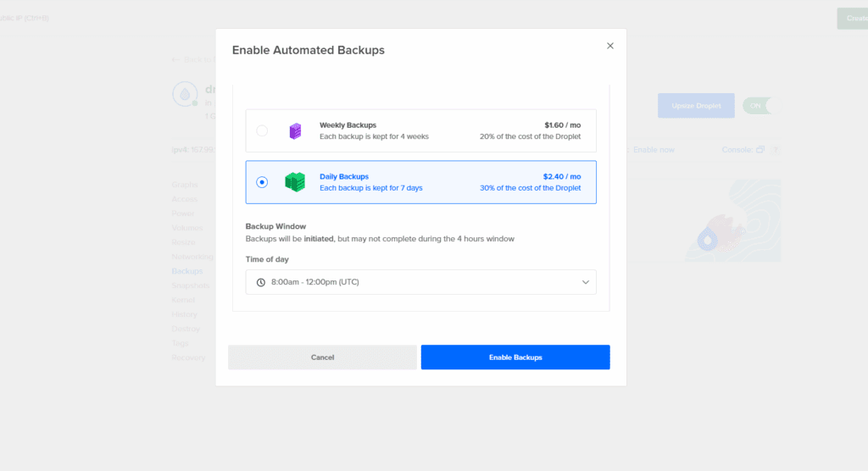Image resolution: width=868 pixels, height=471 pixels.
Task: Open Snapshots in background droplet sidebar
Action: coord(191,285)
